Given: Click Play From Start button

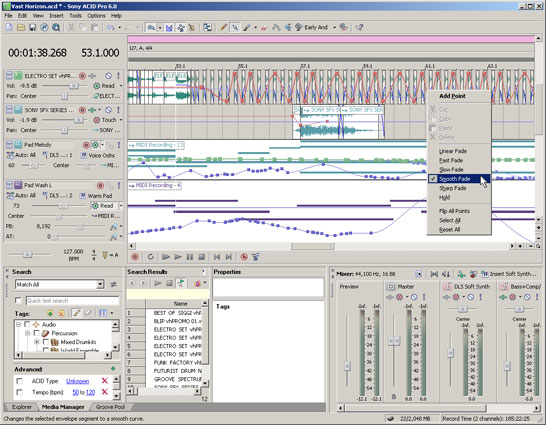Looking at the screenshot, I should click(166, 257).
